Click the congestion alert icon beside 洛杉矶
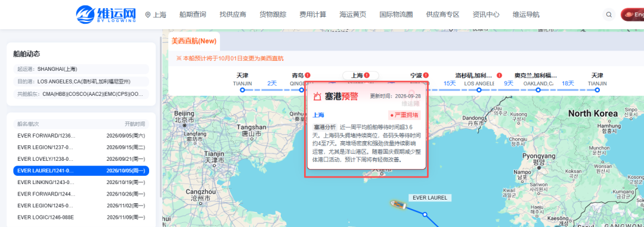644x227 pixels. click(x=500, y=76)
